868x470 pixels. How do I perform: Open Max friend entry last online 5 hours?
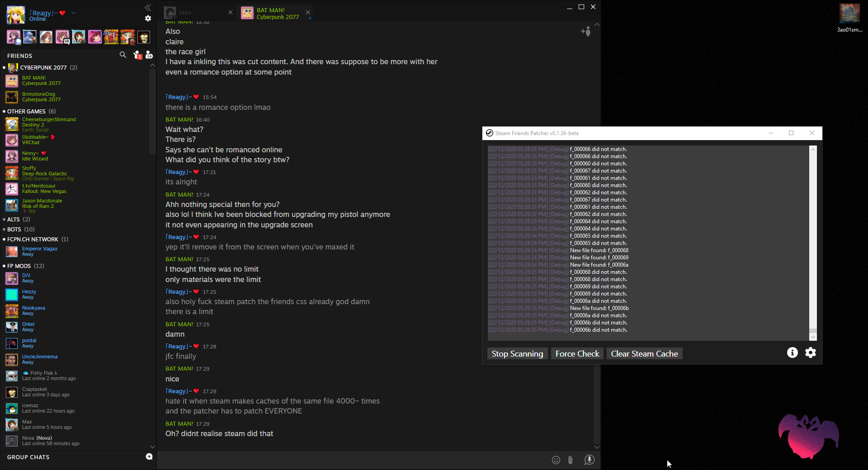pyautogui.click(x=77, y=424)
